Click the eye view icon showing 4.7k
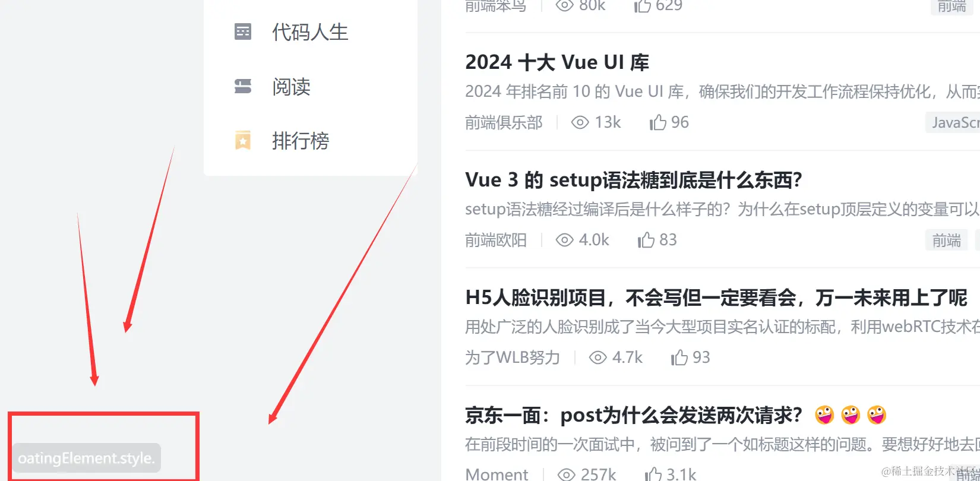The image size is (980, 481). [598, 357]
